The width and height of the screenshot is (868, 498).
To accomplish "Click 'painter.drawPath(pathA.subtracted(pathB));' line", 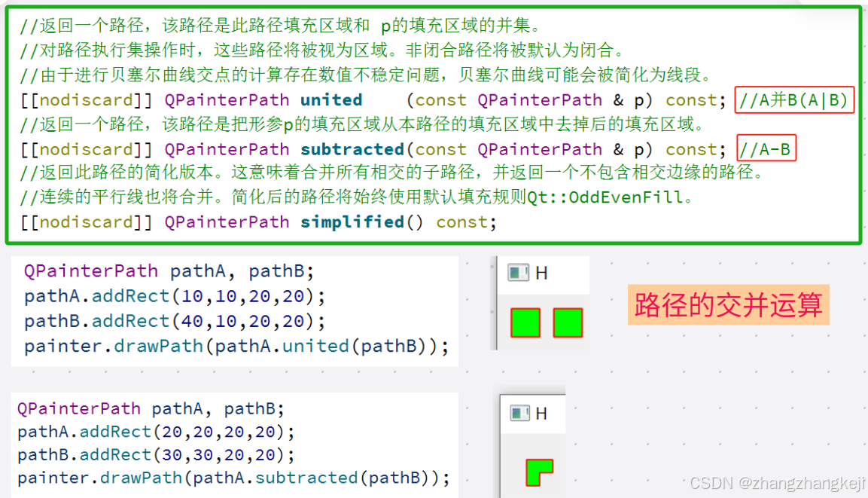I will 233,478.
